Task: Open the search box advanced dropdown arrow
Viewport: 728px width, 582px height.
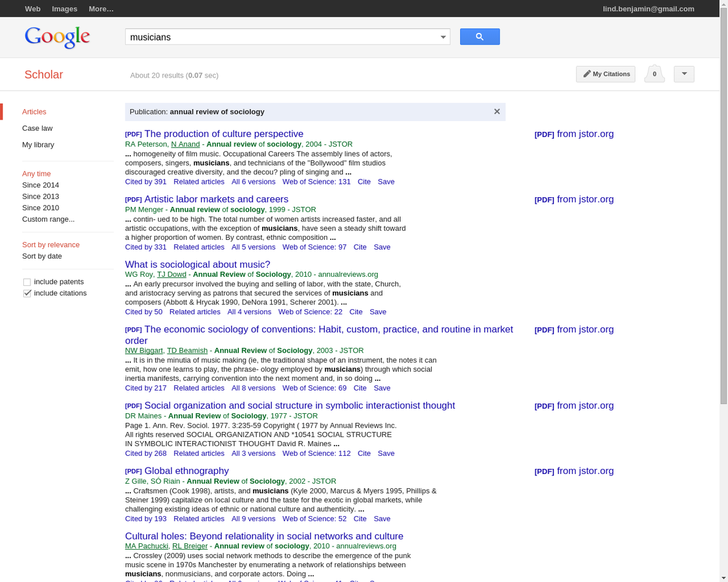Action: [443, 37]
